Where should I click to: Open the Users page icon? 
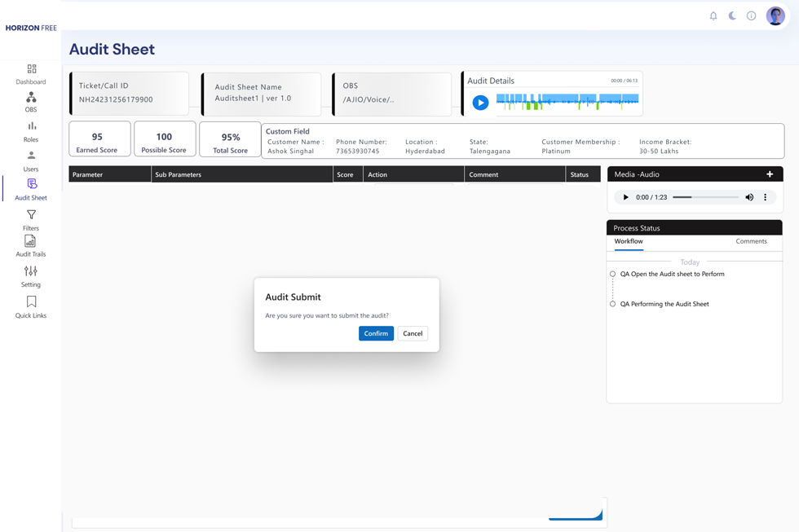pos(31,156)
